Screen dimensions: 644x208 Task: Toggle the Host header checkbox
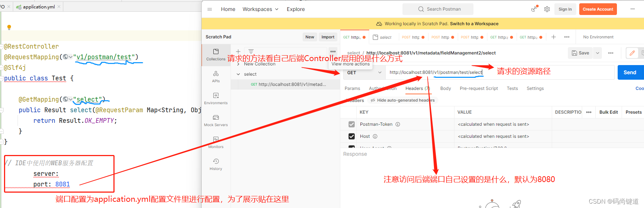click(x=352, y=136)
